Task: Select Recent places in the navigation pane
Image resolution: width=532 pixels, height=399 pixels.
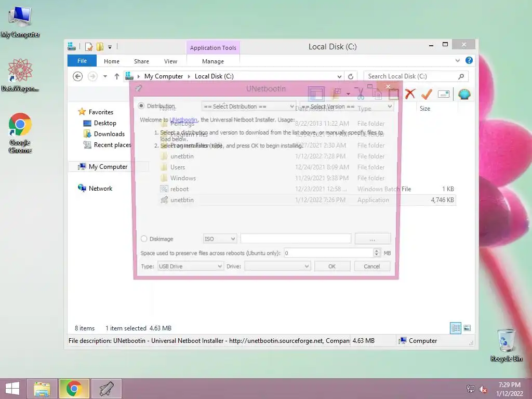Action: pos(112,145)
